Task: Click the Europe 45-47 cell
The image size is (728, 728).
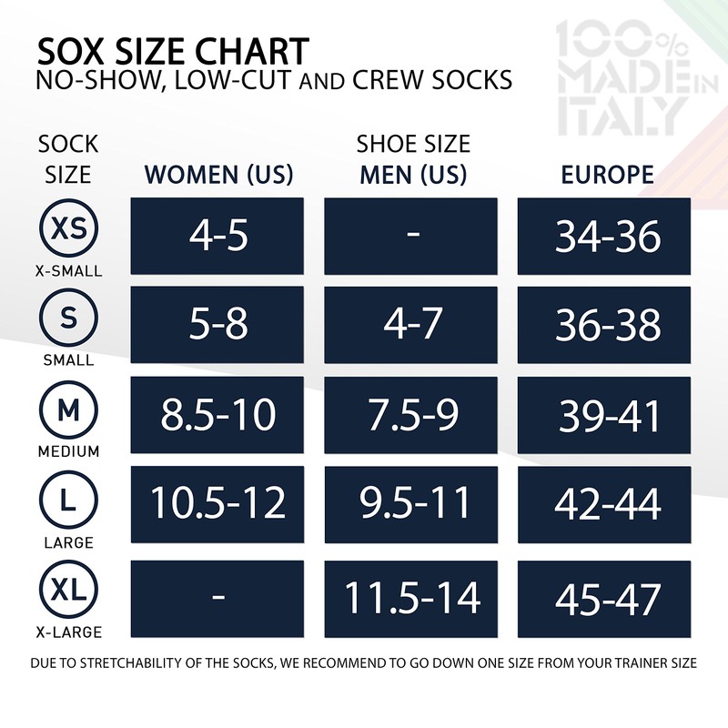Action: (x=607, y=598)
